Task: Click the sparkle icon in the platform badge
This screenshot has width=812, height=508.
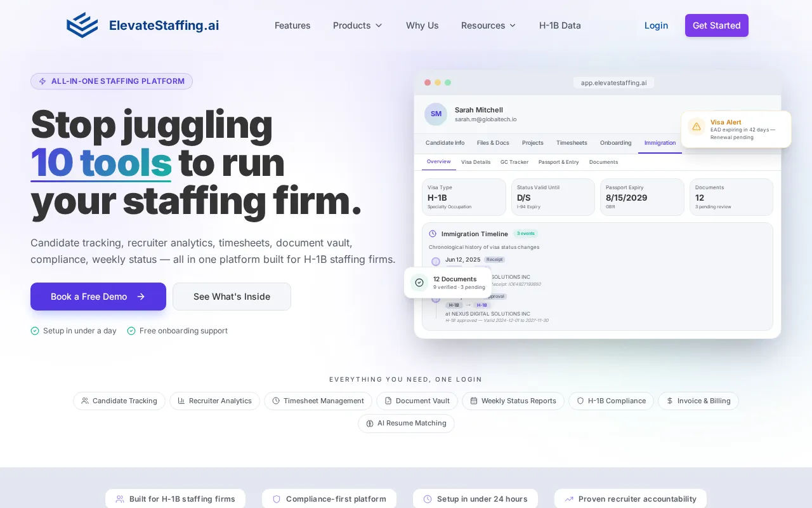Action: pyautogui.click(x=43, y=81)
